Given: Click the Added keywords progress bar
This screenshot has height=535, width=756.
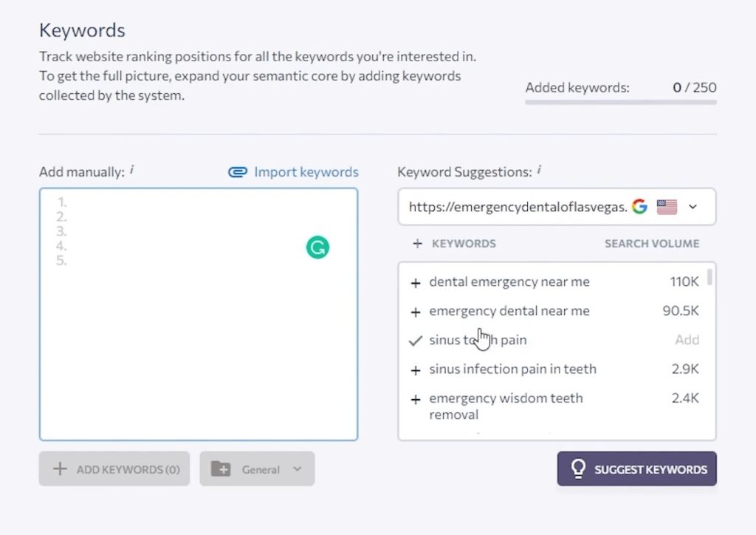Looking at the screenshot, I should [x=621, y=102].
